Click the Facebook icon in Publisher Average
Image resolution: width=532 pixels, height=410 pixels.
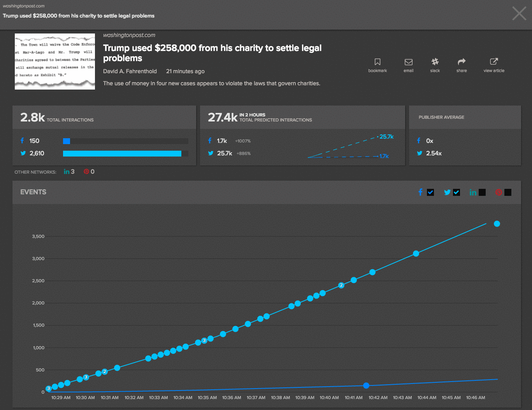(419, 141)
